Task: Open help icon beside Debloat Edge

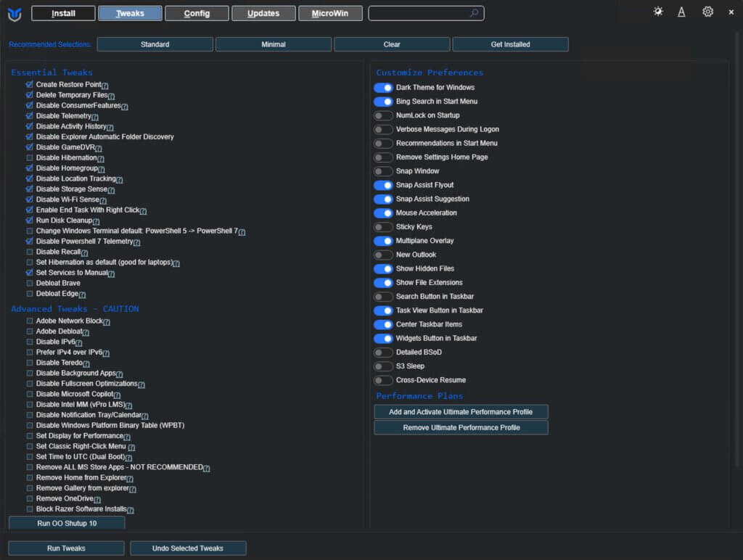Action: pos(82,295)
